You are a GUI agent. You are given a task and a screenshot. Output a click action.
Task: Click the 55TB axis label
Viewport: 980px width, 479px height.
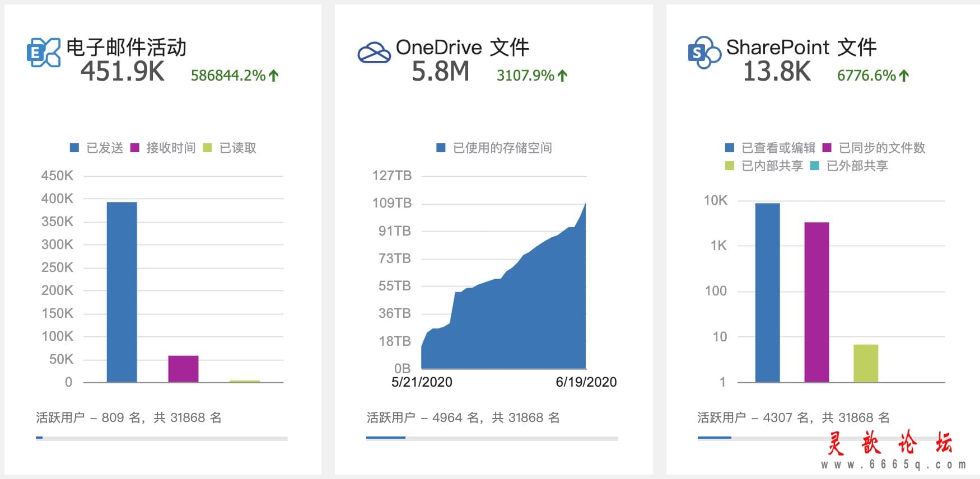(395, 286)
